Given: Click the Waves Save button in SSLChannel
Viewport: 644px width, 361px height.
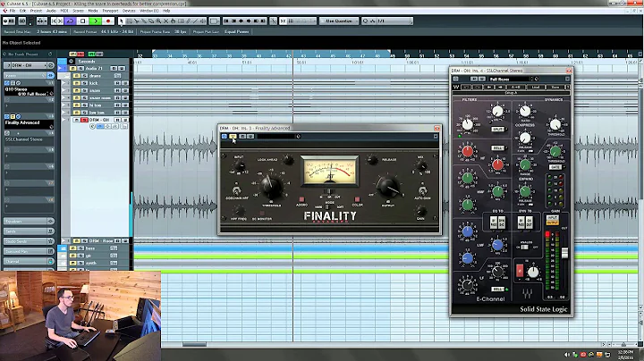Looking at the screenshot, I should click(555, 87).
